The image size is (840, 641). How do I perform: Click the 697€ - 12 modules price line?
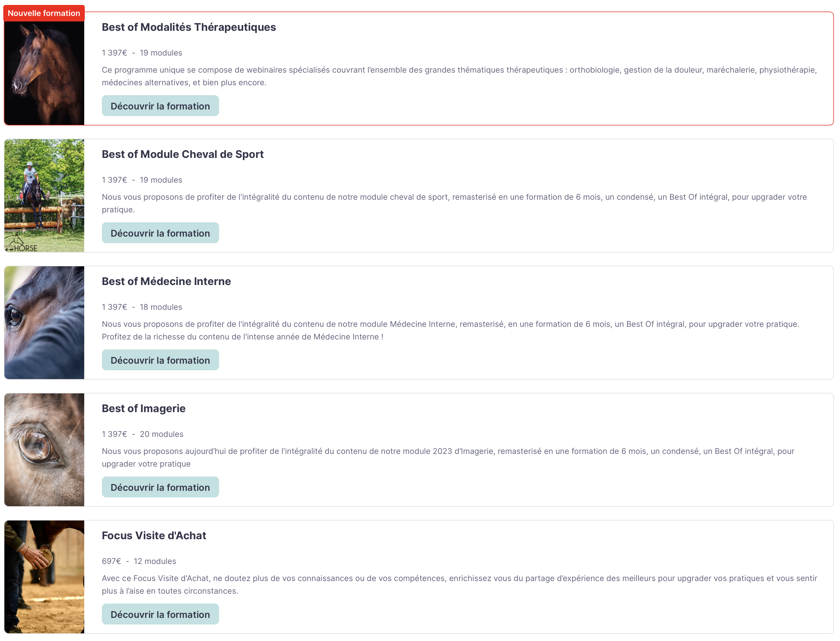tap(139, 561)
